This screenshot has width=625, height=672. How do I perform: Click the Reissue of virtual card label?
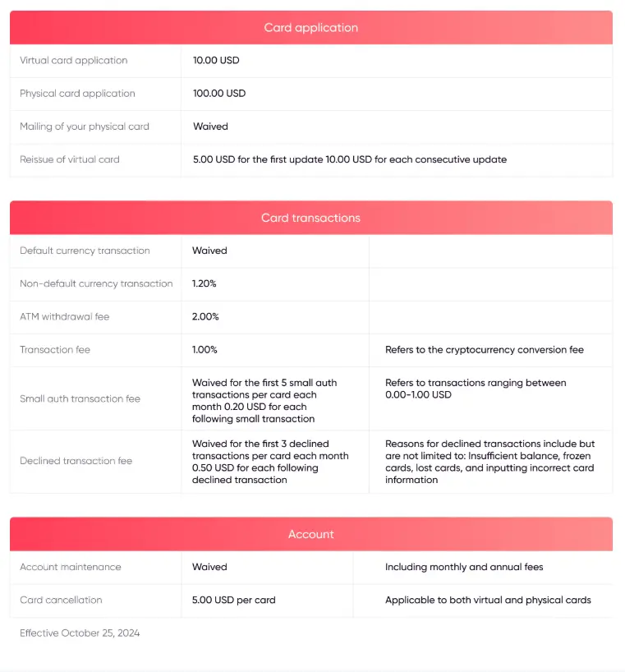coord(70,159)
